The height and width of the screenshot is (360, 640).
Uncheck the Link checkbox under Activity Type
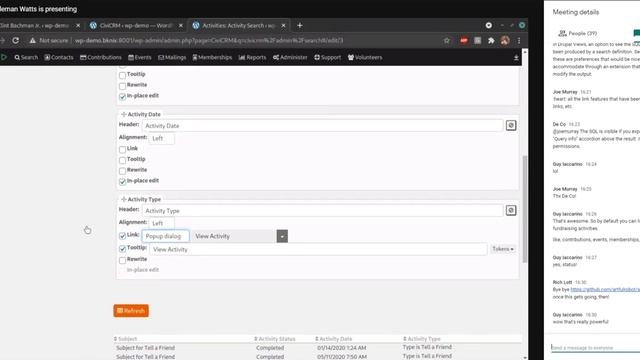[x=122, y=236]
